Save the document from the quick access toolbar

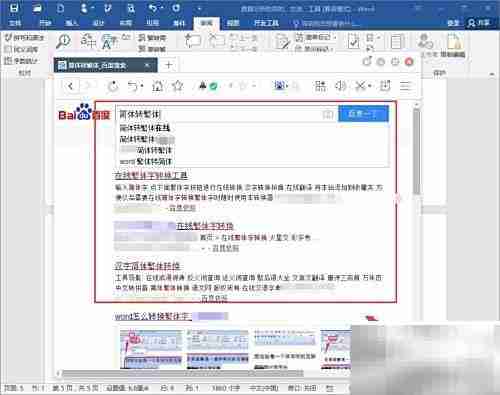[14, 8]
